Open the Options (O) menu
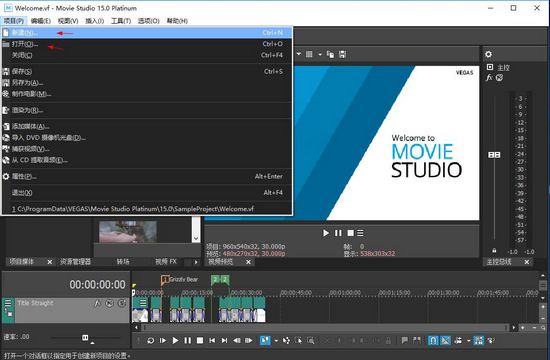Viewport: 550px width, 360px height. click(149, 21)
